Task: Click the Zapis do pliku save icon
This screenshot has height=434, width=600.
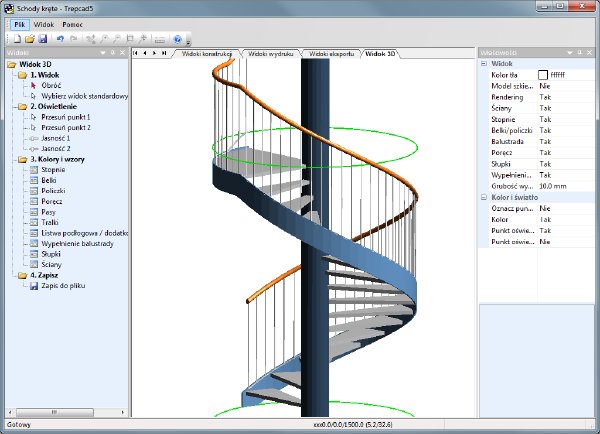Action: pos(34,286)
